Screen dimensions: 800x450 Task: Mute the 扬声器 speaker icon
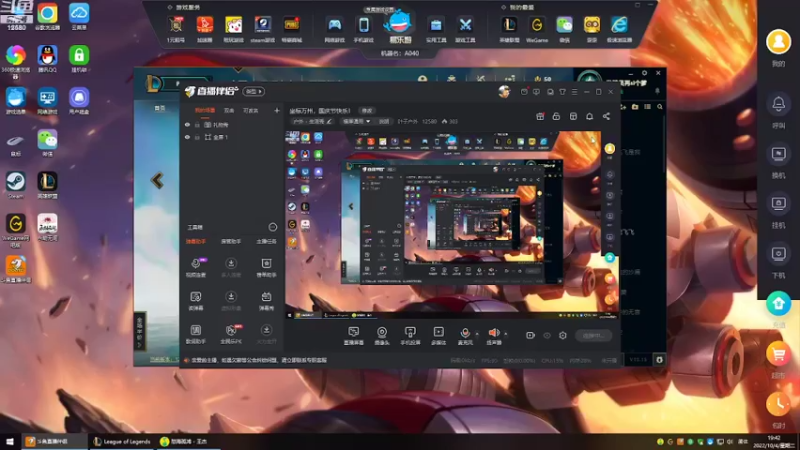493,333
